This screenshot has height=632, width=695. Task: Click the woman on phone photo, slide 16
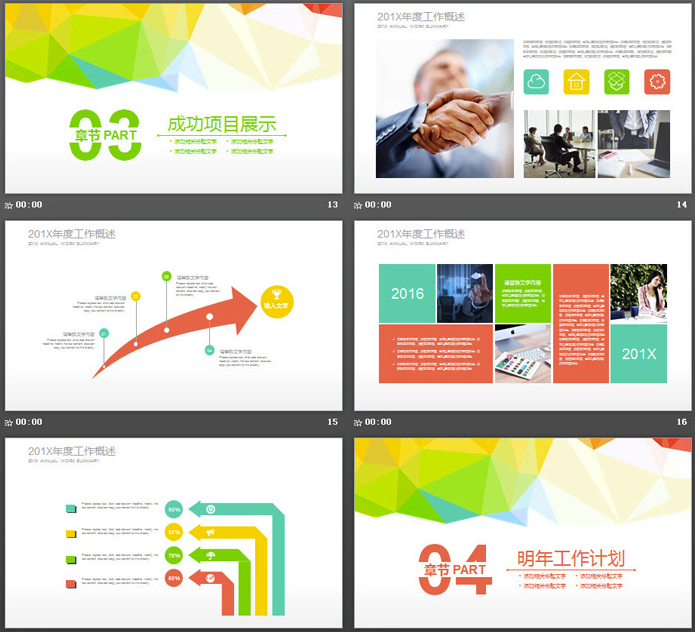coord(638,293)
